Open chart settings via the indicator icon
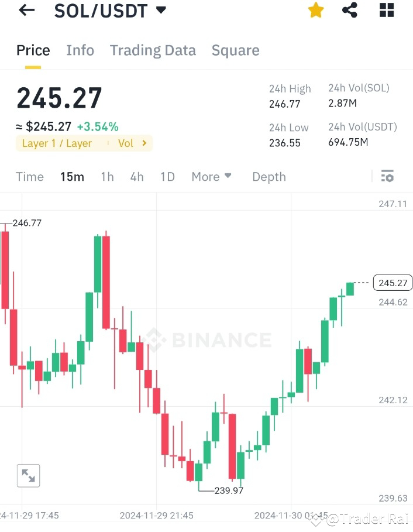Image resolution: width=413 pixels, height=532 pixels. pyautogui.click(x=387, y=176)
